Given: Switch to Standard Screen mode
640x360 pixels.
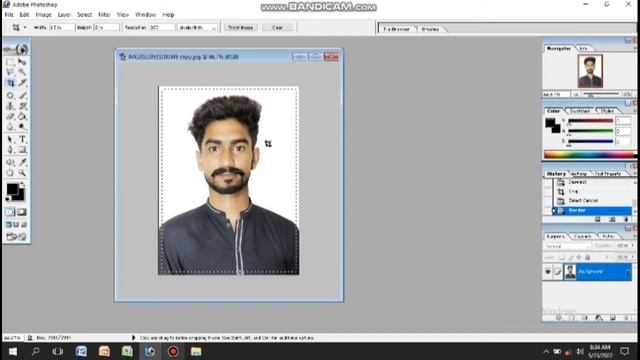Looking at the screenshot, I should click(x=9, y=224).
